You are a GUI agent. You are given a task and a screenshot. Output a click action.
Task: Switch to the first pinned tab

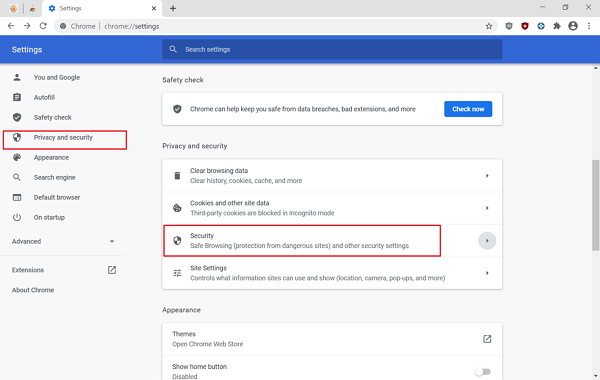[x=13, y=8]
